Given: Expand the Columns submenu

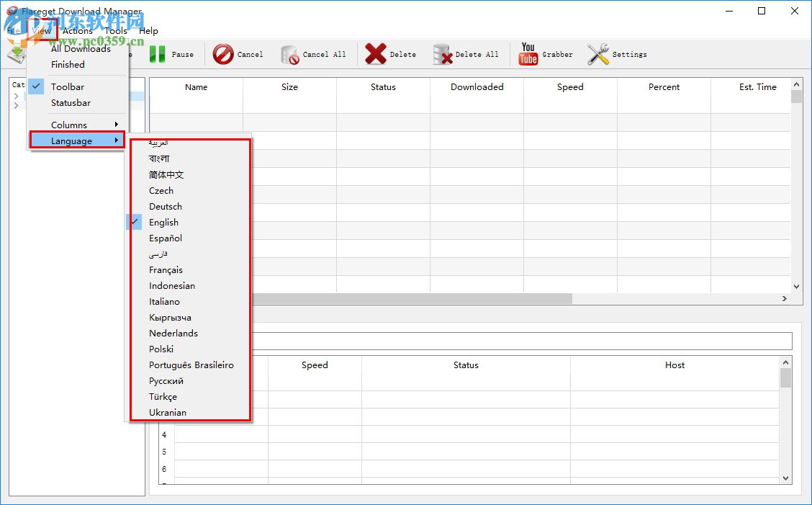Looking at the screenshot, I should (x=76, y=125).
